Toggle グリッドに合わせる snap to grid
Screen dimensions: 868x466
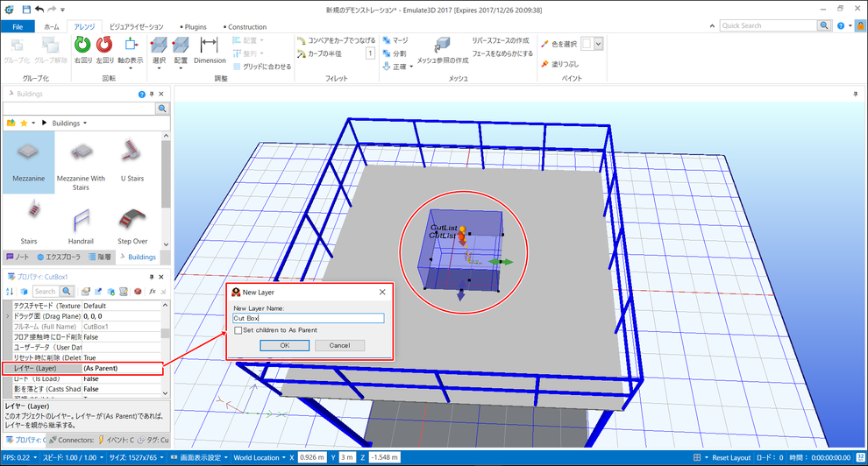point(262,67)
